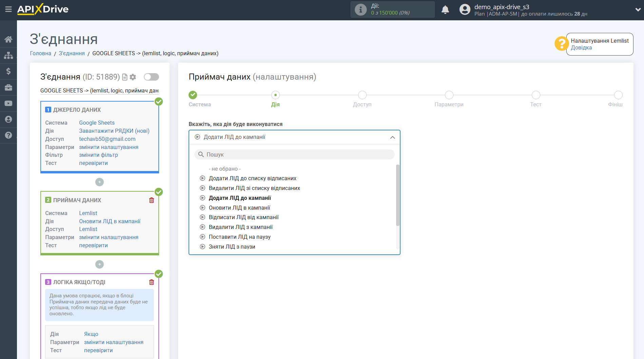Viewport: 644px width, 359px height.
Task: Click the dropdown list scrollbar
Action: [398, 195]
